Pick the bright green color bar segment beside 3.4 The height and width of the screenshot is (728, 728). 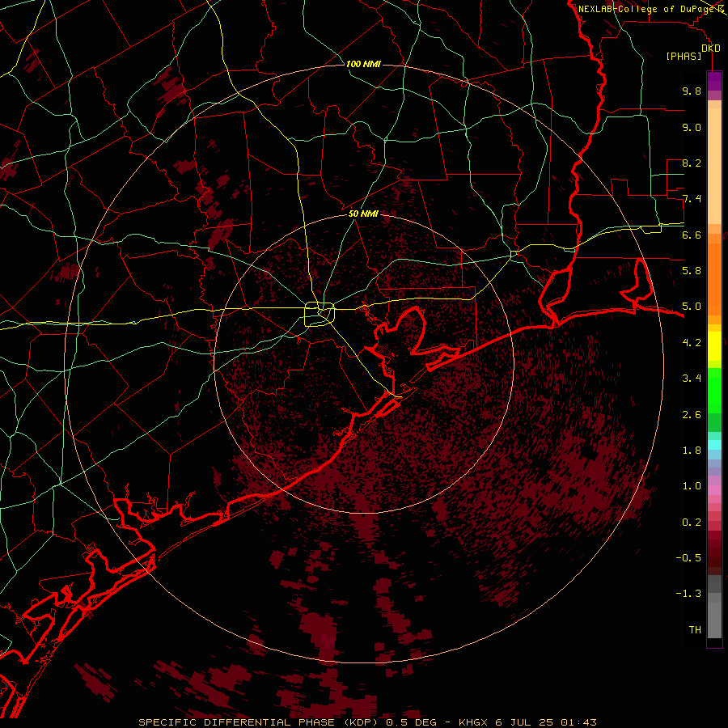(x=714, y=390)
